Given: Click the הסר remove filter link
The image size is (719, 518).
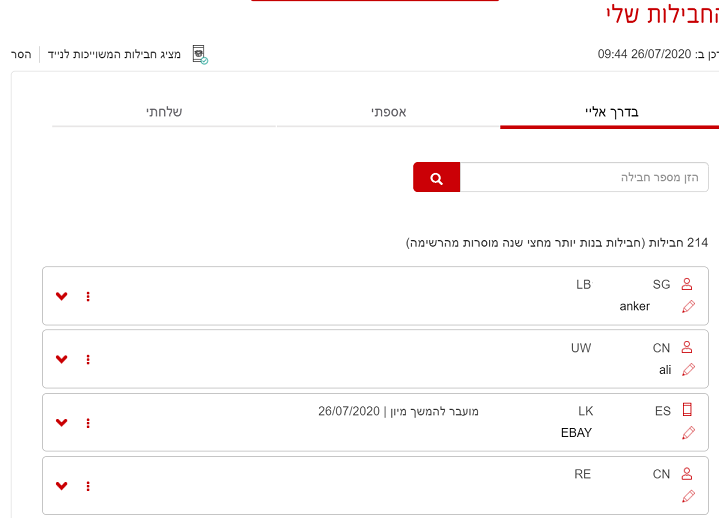Looking at the screenshot, I should point(21,54).
